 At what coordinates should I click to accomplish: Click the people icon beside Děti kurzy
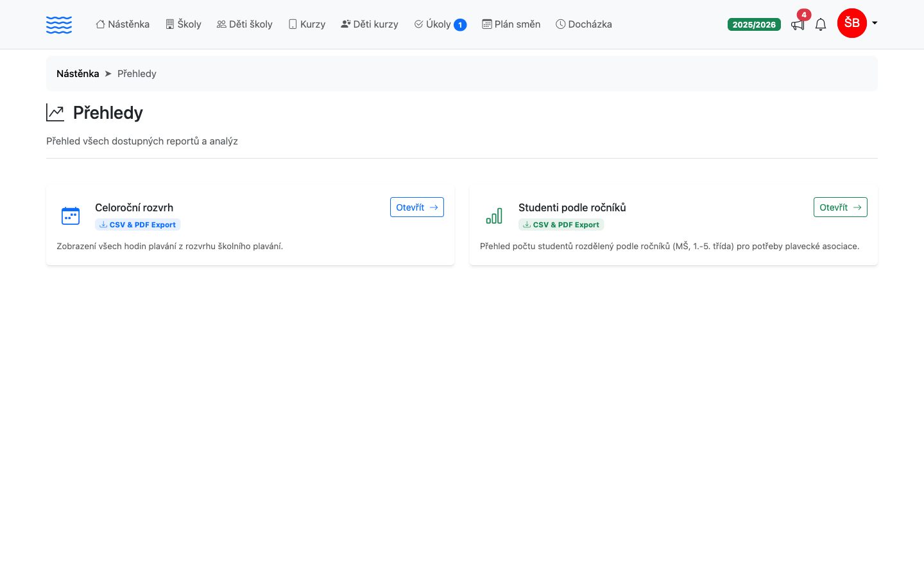click(346, 24)
